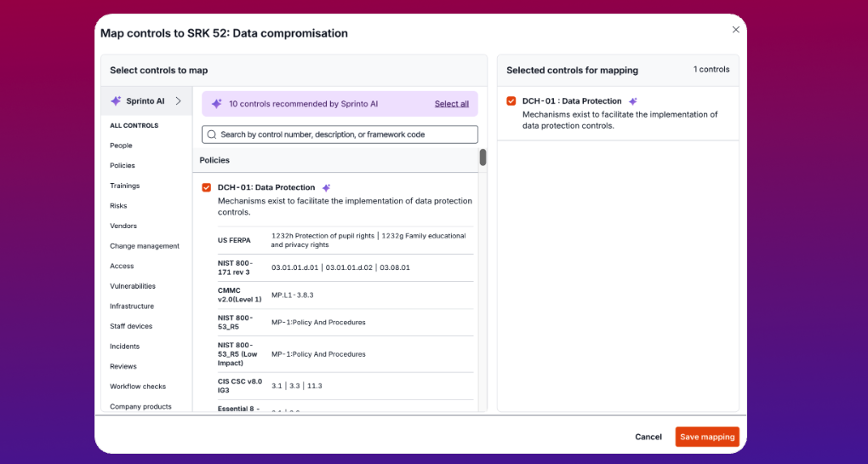
Task: Close the Map controls dialog
Action: (736, 30)
